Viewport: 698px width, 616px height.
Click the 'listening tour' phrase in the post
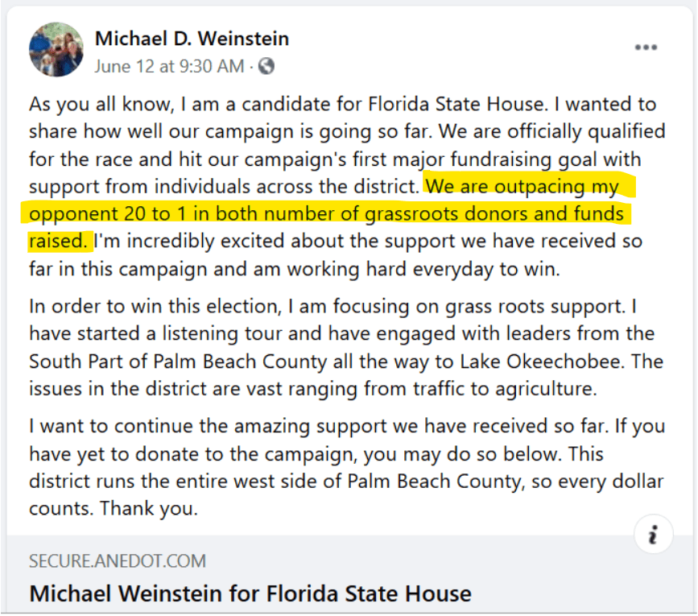point(221,334)
